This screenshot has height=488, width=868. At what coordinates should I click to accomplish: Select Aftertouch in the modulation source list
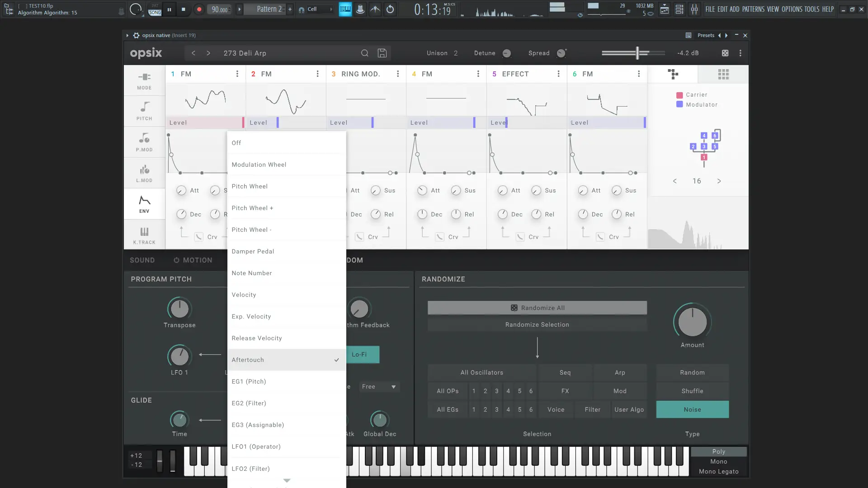(271, 360)
